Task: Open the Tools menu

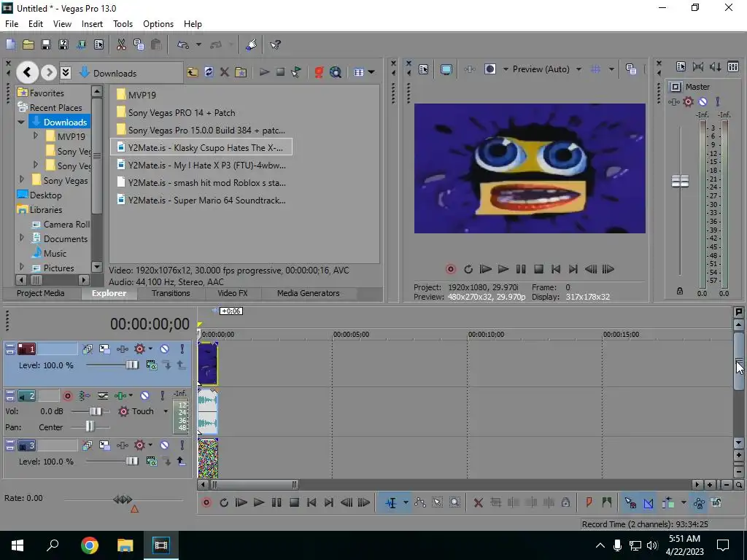Action: point(123,24)
